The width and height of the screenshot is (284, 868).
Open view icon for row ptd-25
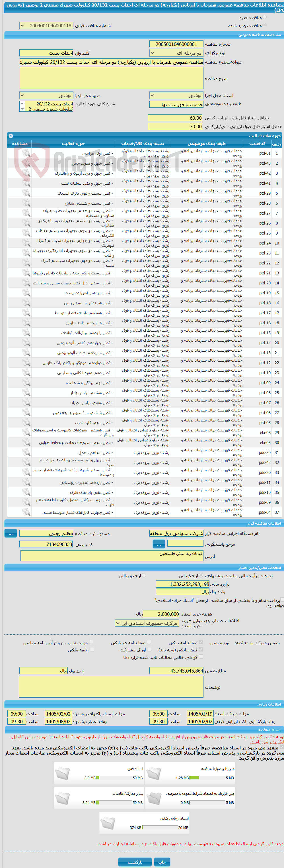(26, 233)
